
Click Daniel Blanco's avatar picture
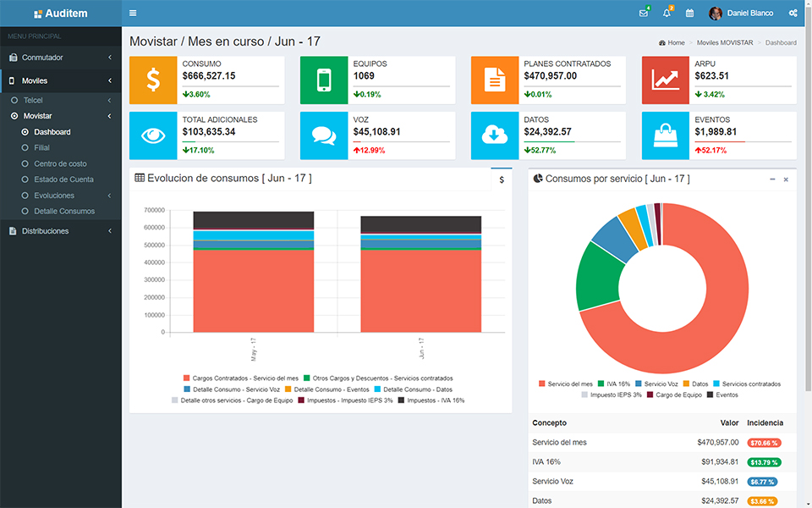[x=716, y=14]
